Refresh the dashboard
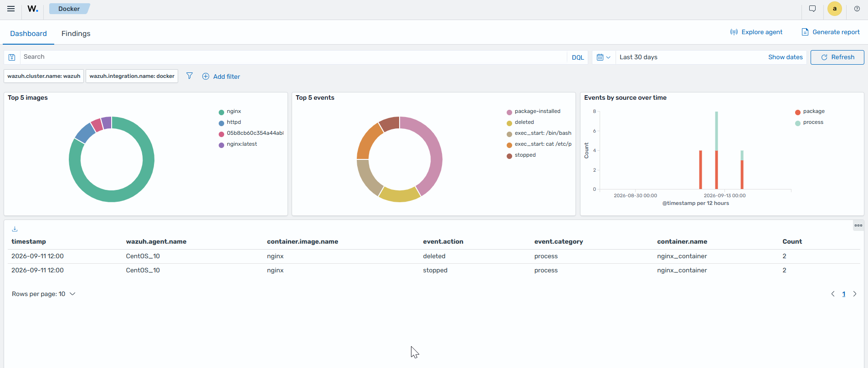Viewport: 868px width, 368px height. pos(837,57)
